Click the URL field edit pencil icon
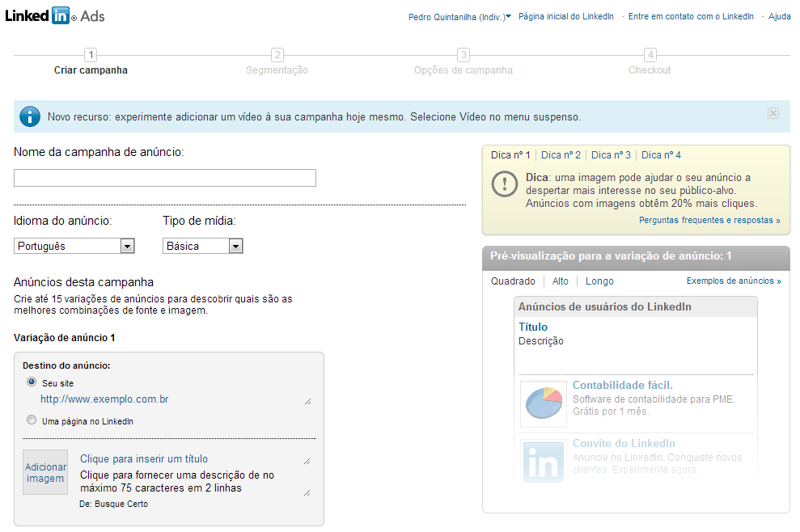Screen dimensions: 800x532 pyautogui.click(x=307, y=401)
